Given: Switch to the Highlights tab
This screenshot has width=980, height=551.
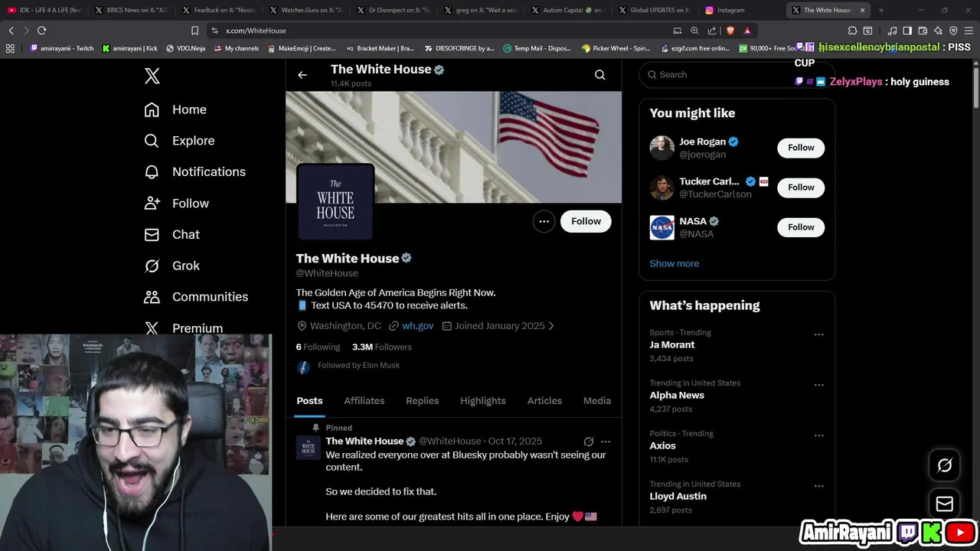Looking at the screenshot, I should click(483, 401).
